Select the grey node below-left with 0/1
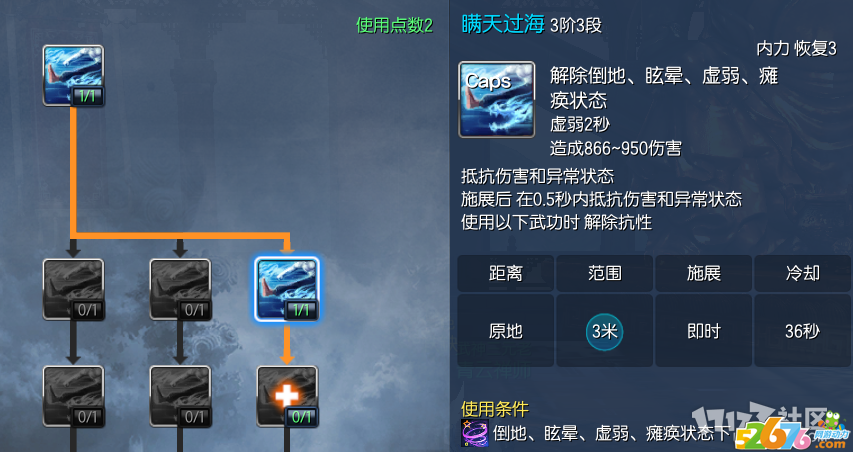The height and width of the screenshot is (452, 853). click(73, 396)
